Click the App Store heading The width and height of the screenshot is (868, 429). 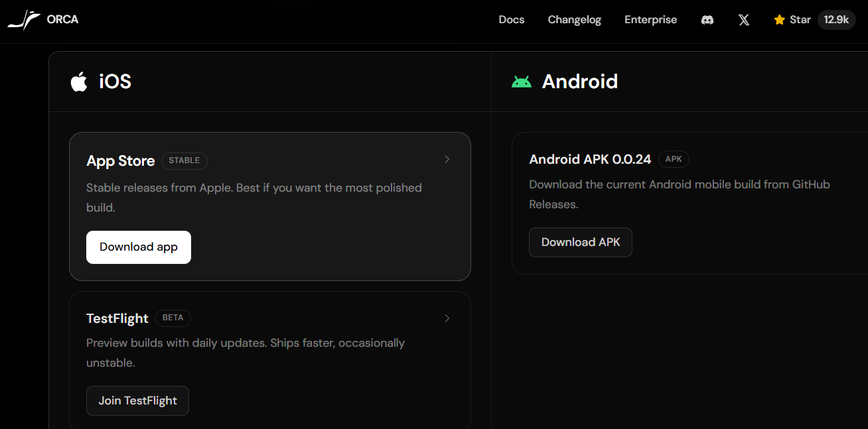pos(121,161)
